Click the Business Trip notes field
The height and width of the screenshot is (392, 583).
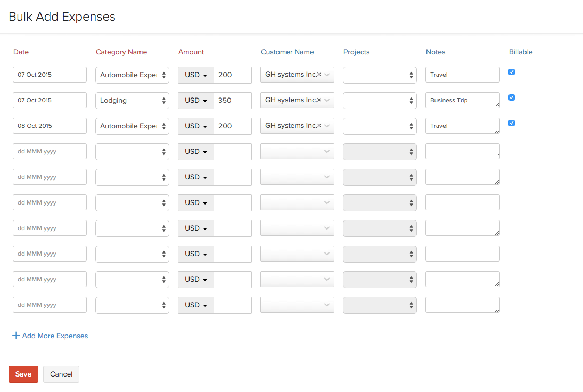coord(461,100)
